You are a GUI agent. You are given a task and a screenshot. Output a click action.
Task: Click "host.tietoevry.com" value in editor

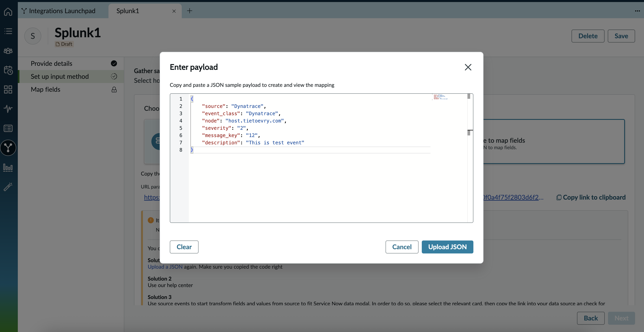[x=254, y=121]
